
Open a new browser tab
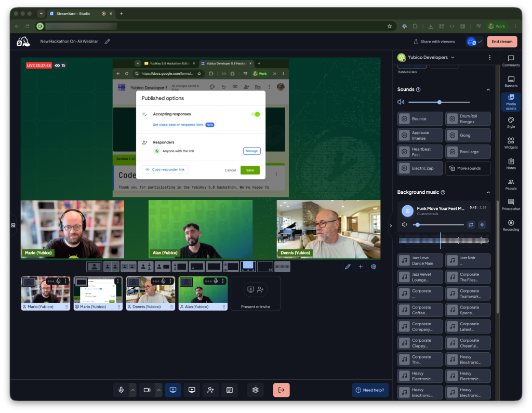(x=121, y=14)
